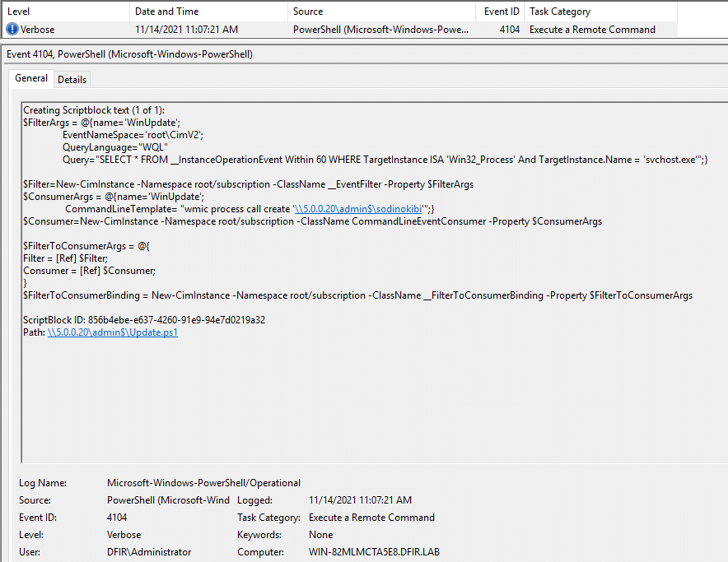Image resolution: width=728 pixels, height=562 pixels.
Task: Click the $Consumer=New-CimInstance line
Action: click(312, 221)
